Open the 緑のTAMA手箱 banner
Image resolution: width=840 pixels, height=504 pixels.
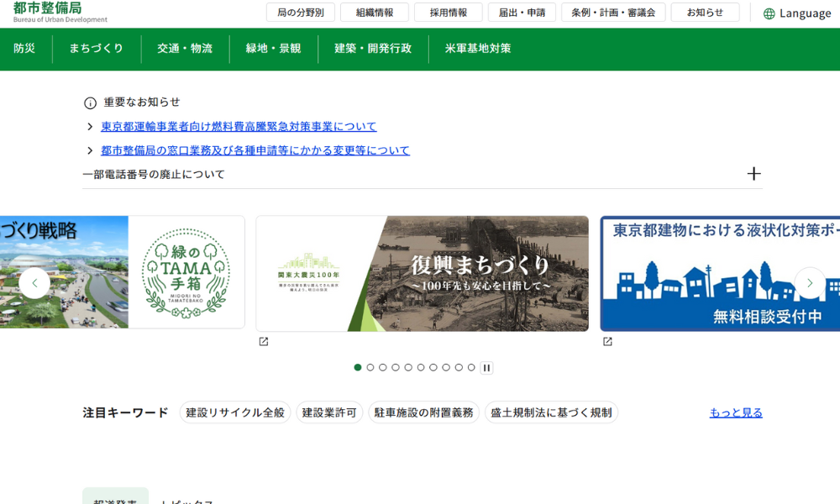coord(122,272)
